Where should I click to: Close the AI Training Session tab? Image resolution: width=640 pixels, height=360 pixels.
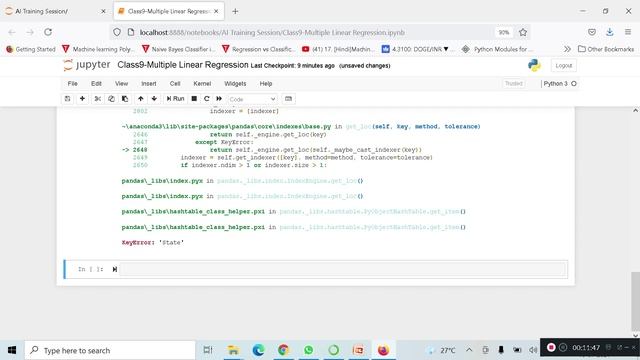(x=103, y=11)
